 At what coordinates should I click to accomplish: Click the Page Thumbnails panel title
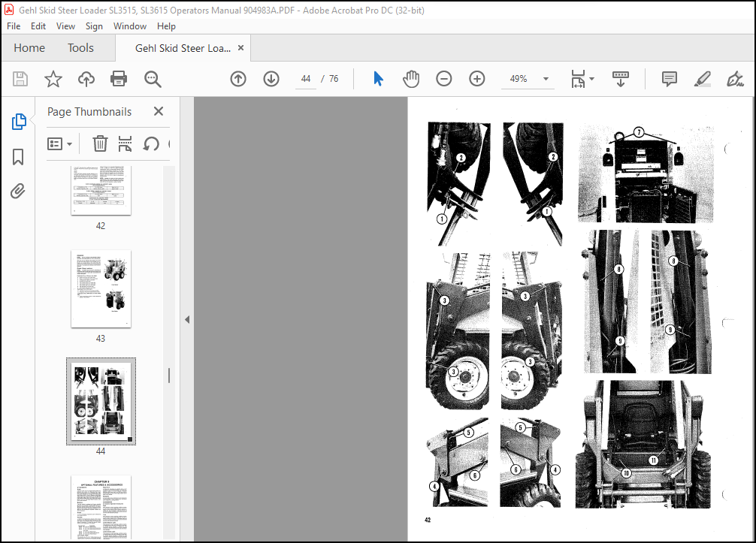89,112
